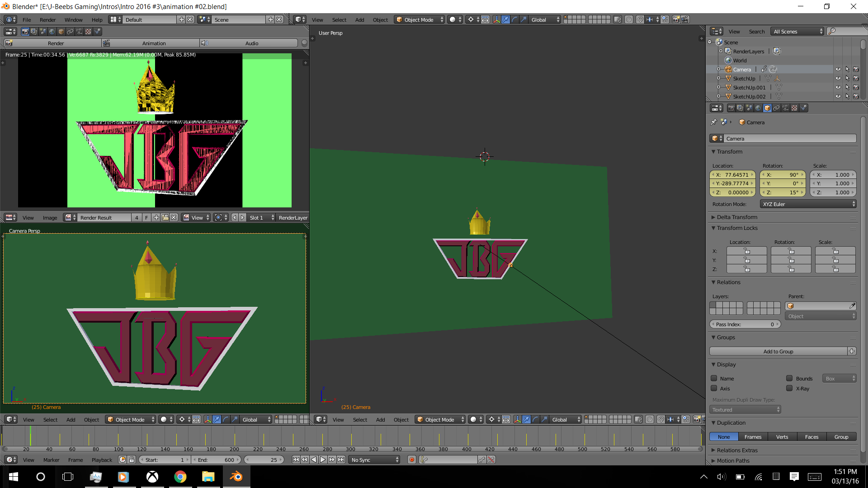Click SketchUp mesh data icon in outliner
The image size is (868, 488).
pyautogui.click(x=768, y=78)
